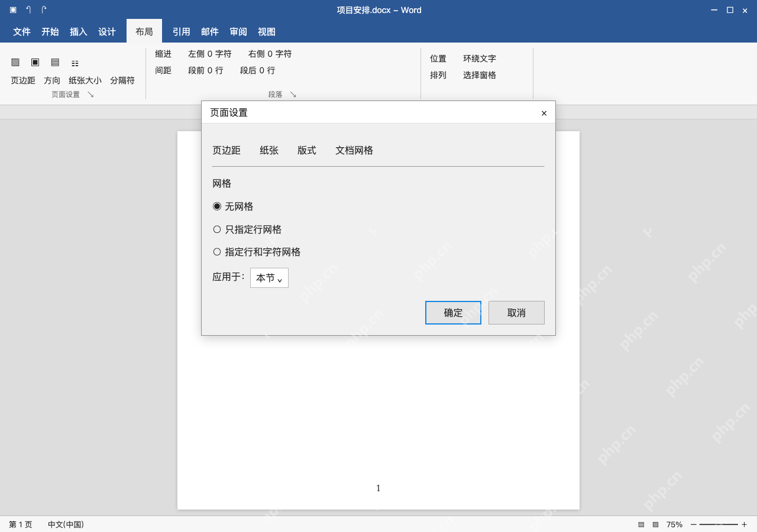Click the 页边距 margins icon

click(x=15, y=62)
